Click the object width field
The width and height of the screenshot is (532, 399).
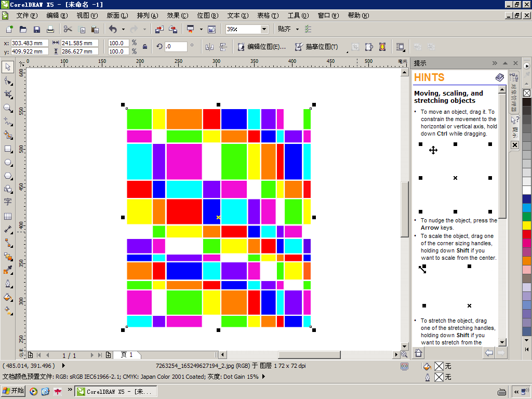coord(79,43)
